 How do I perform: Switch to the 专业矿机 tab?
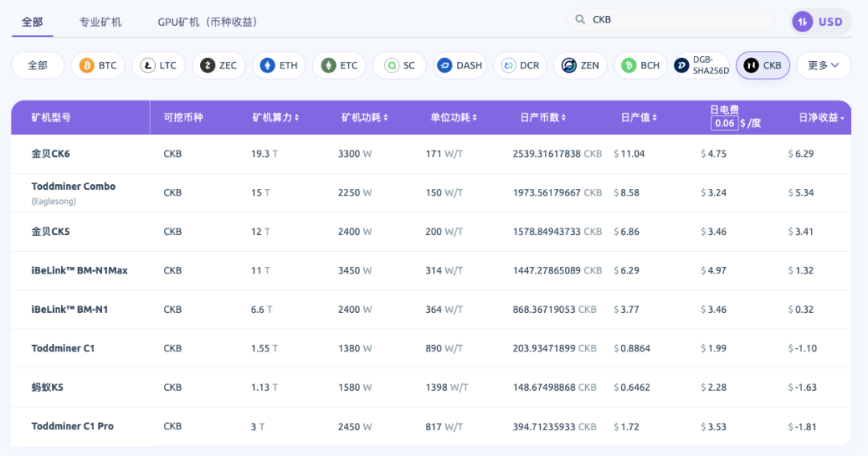pyautogui.click(x=100, y=23)
